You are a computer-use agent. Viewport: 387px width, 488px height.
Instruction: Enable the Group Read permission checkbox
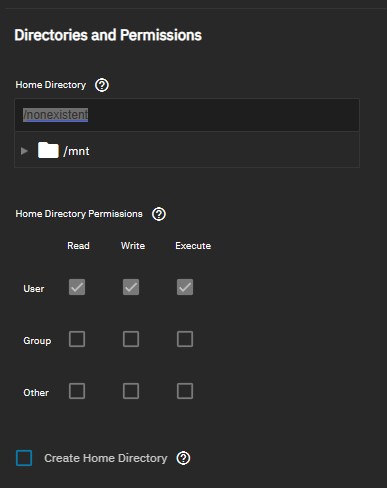click(77, 339)
